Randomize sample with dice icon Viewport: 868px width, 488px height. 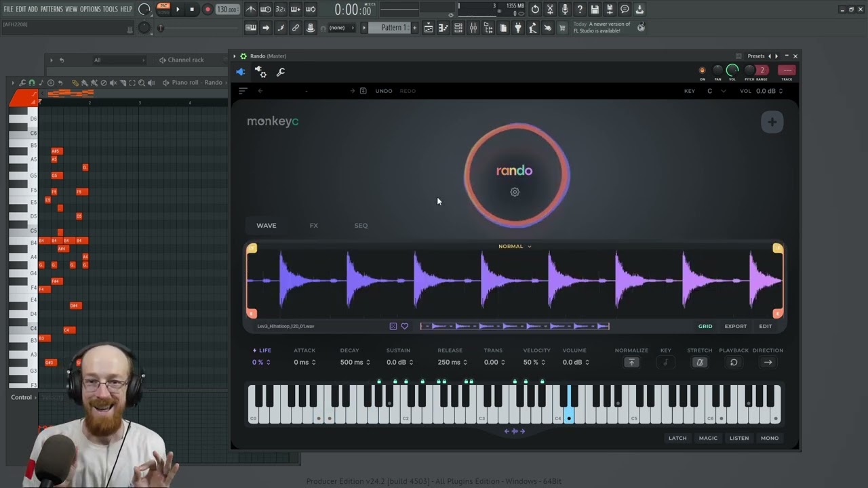click(393, 326)
